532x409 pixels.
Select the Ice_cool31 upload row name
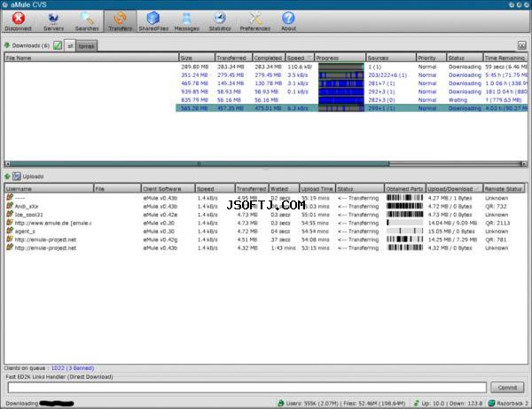pyautogui.click(x=29, y=215)
